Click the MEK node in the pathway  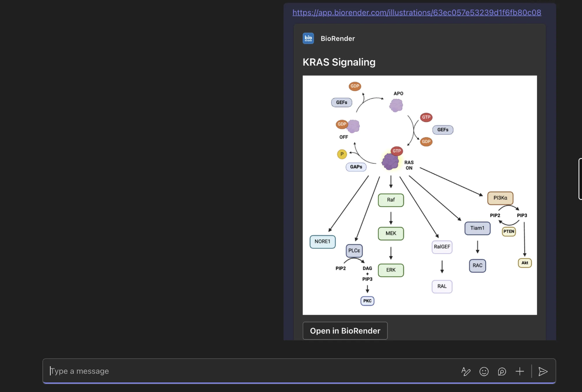pyautogui.click(x=391, y=234)
